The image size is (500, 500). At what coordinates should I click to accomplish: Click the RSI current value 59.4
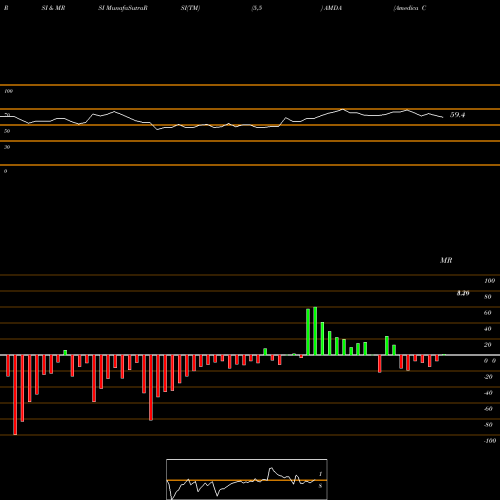(x=457, y=115)
